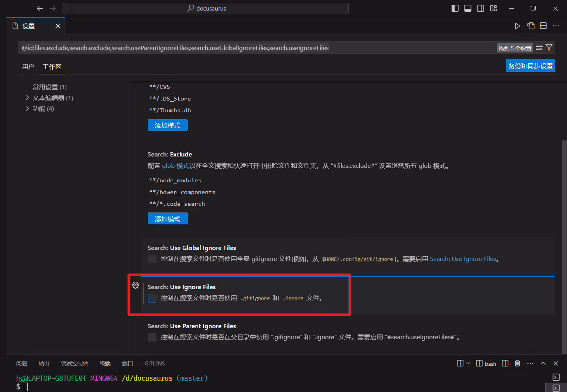The width and height of the screenshot is (567, 392).
Task: Toggle Use Global Ignore Files checkbox
Action: (152, 259)
